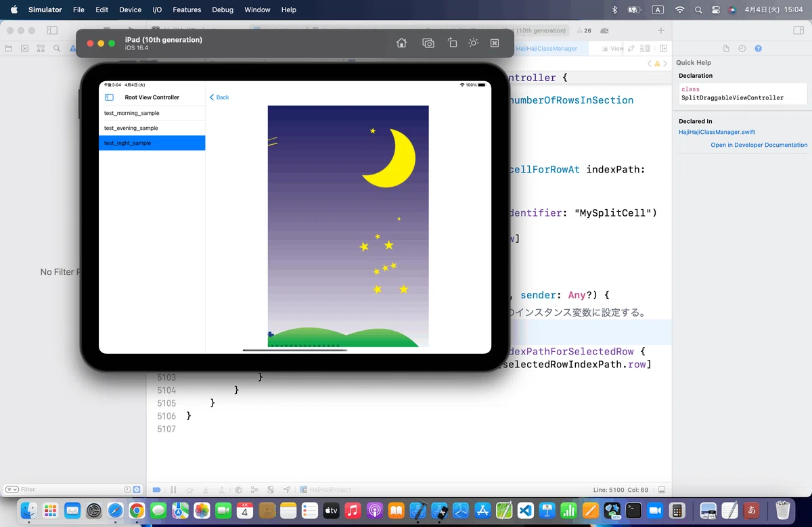
Task: Open Google Chrome from the Dock
Action: click(x=137, y=510)
